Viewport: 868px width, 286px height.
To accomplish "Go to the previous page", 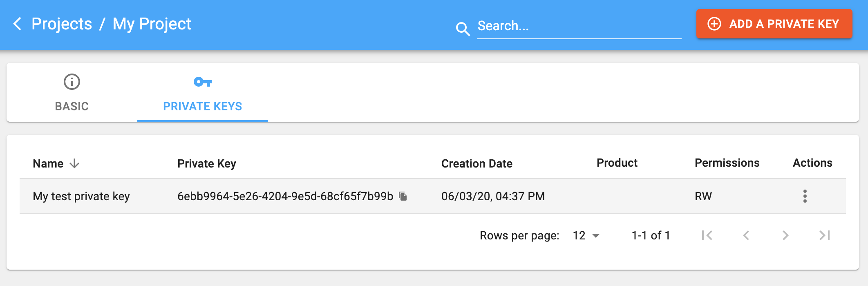I will coord(746,235).
